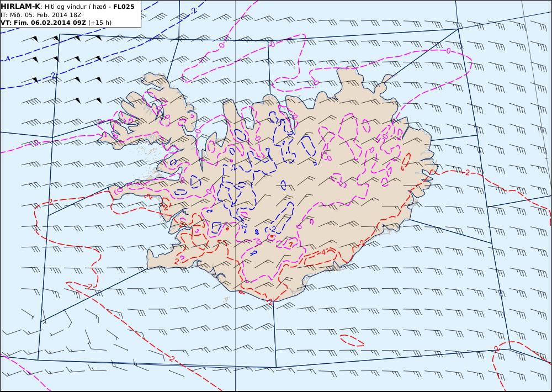Click the 'IT: Mið. 05. Feb. 2014 18Z' line
The image size is (552, 392).
(41, 15)
